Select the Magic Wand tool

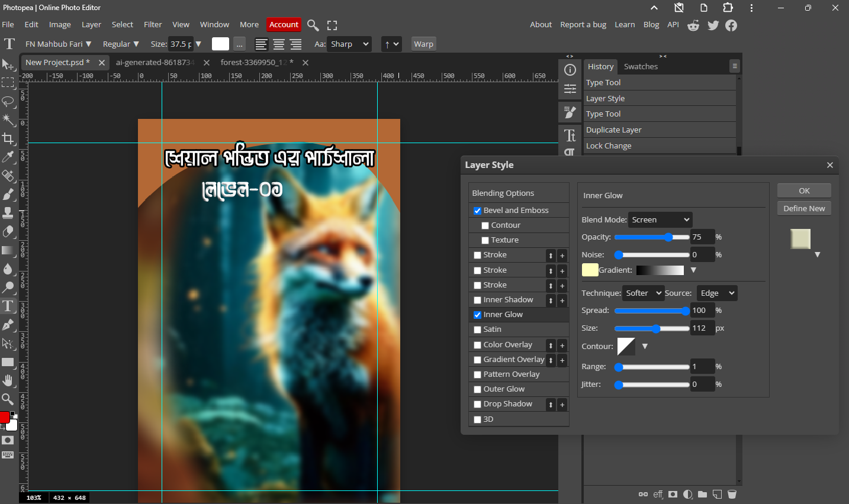[8, 120]
